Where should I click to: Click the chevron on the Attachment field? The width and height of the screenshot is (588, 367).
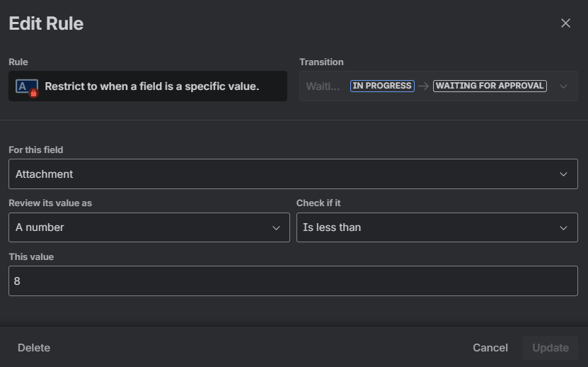[563, 174]
